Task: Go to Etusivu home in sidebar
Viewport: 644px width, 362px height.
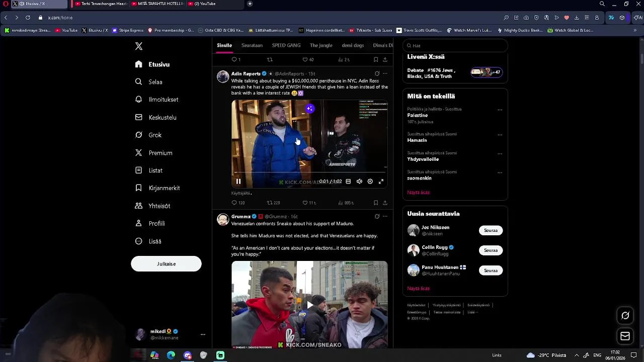Action: [x=152, y=64]
